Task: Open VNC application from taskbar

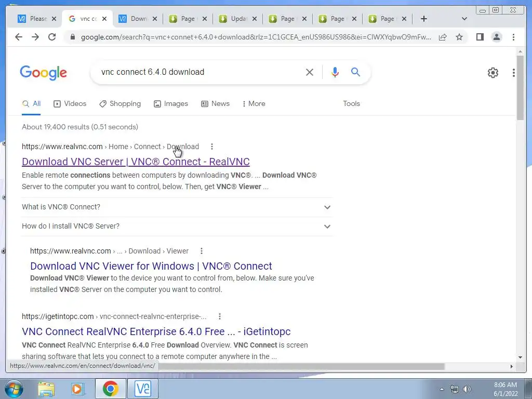Action: (143, 389)
